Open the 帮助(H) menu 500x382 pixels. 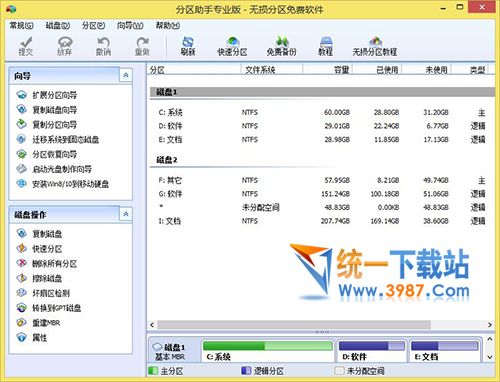(x=168, y=25)
